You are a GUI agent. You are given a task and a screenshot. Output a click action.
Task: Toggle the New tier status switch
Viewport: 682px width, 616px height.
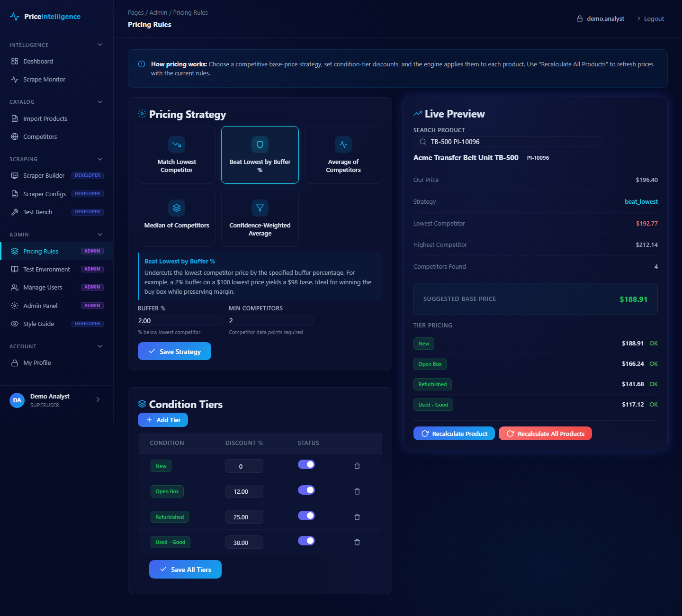coord(306,464)
